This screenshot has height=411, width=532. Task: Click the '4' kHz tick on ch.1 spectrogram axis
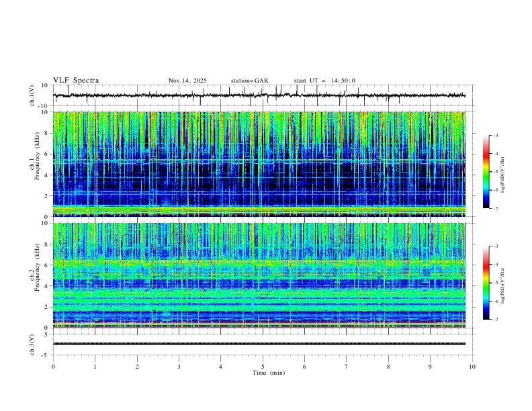point(46,175)
